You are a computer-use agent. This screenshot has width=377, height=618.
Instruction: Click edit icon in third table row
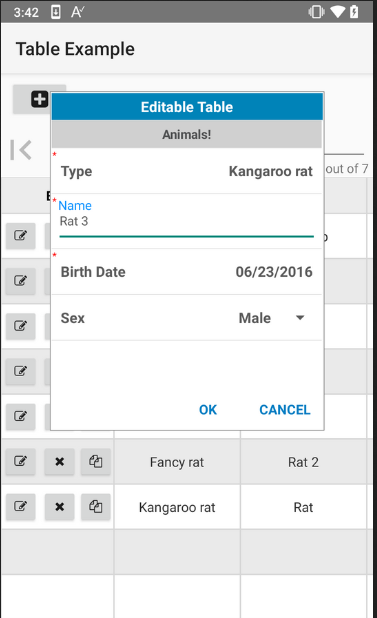[20, 326]
